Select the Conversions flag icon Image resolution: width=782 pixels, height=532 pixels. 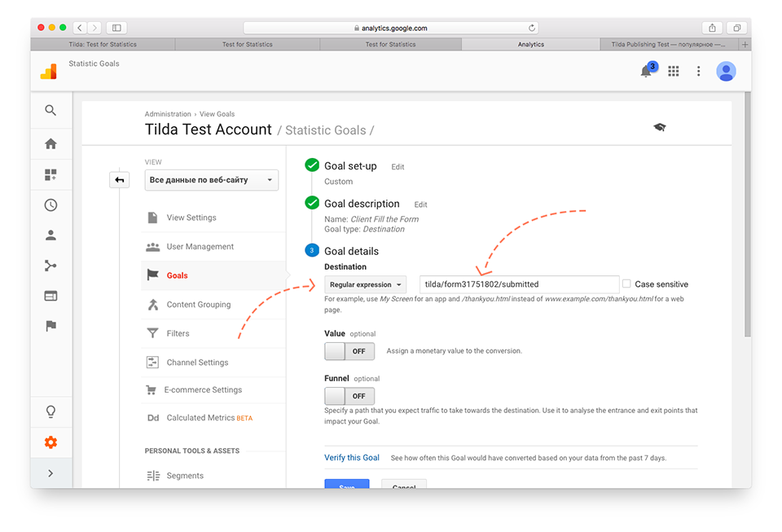pyautogui.click(x=51, y=326)
